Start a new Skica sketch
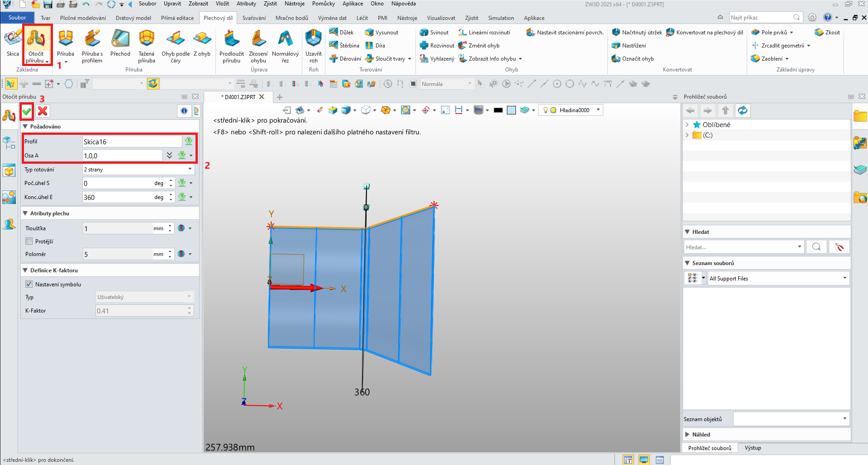 click(13, 43)
